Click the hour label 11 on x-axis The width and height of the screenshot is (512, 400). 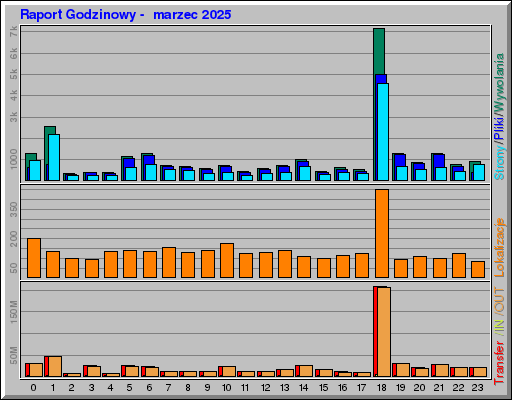tap(245, 388)
